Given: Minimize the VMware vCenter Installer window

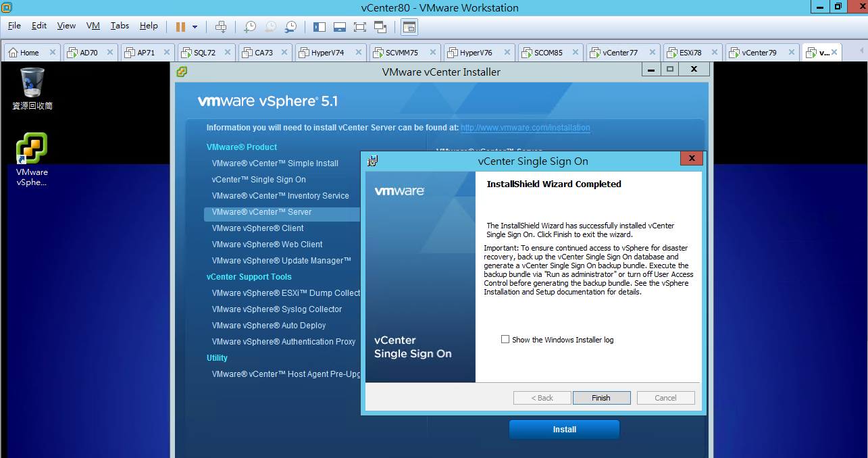Looking at the screenshot, I should tap(651, 70).
